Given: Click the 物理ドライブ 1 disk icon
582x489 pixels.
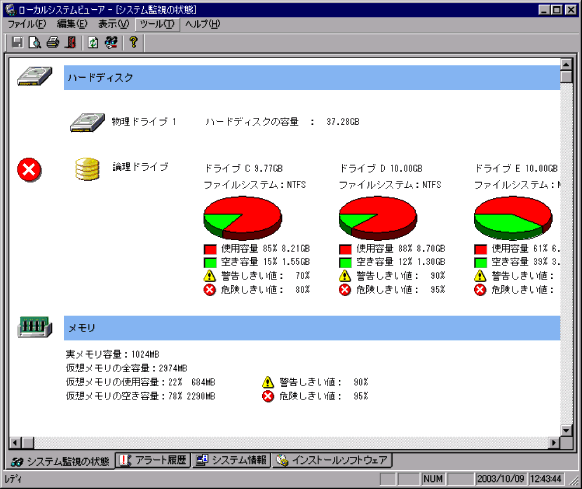Looking at the screenshot, I should pyautogui.click(x=88, y=122).
